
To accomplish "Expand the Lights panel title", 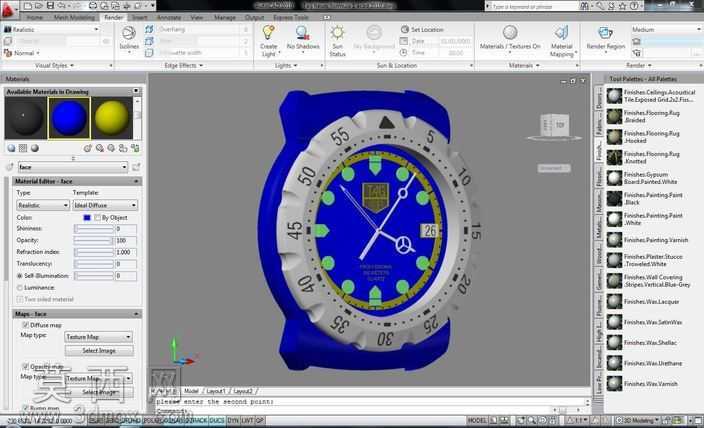I will [x=286, y=66].
